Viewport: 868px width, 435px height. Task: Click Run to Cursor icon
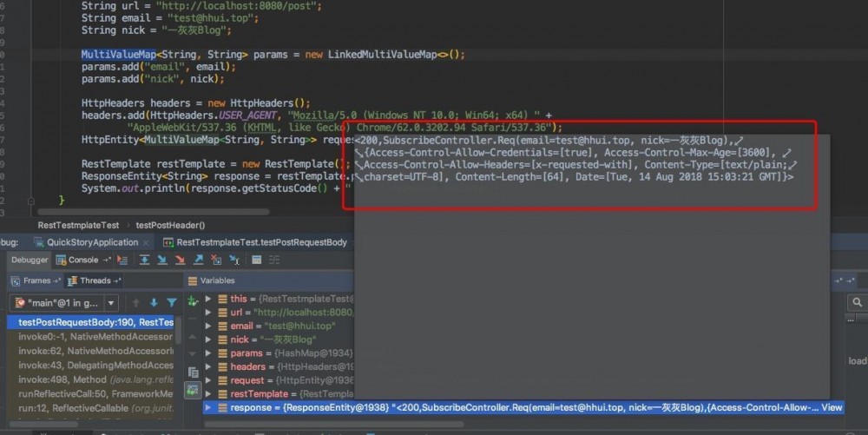234,260
